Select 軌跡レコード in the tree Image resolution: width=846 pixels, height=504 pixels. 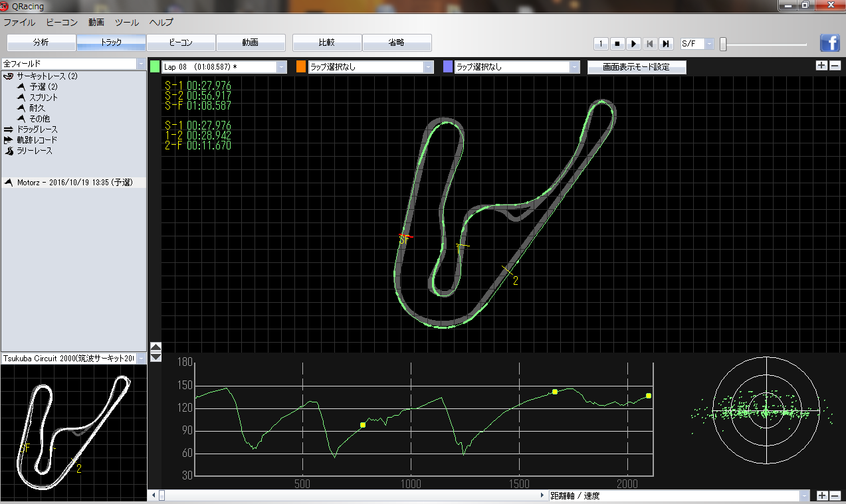[37, 140]
